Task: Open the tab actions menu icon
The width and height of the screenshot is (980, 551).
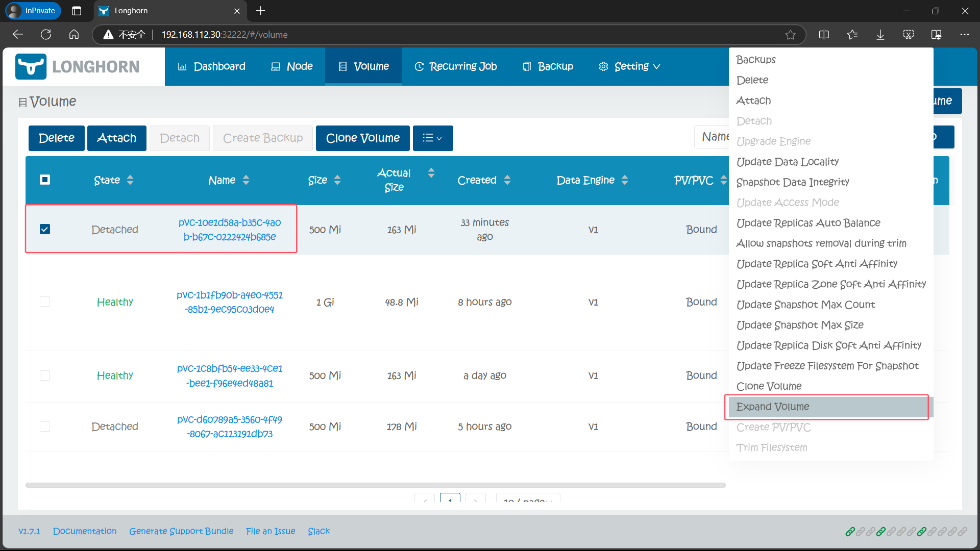Action: [77, 11]
